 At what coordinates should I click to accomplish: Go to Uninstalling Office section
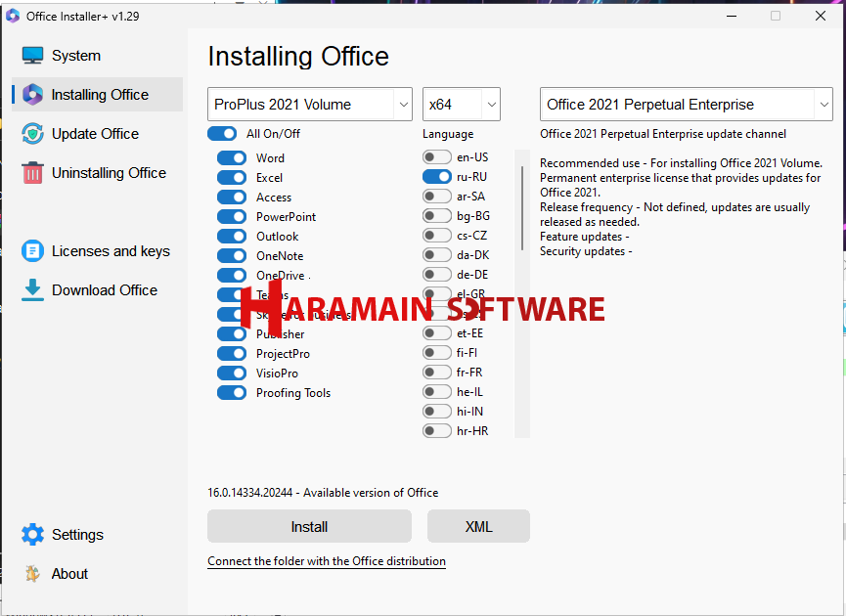pos(109,173)
